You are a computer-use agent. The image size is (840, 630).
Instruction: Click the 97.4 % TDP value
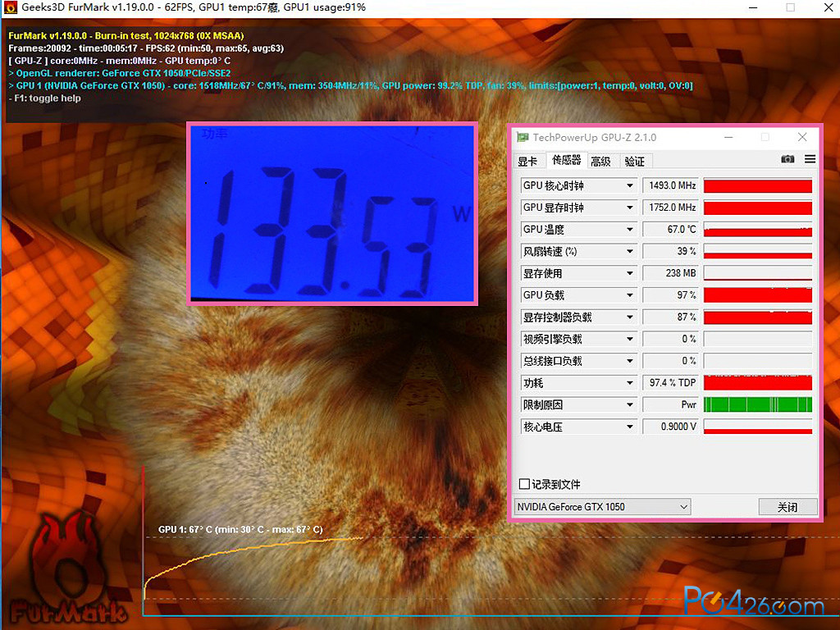click(671, 384)
